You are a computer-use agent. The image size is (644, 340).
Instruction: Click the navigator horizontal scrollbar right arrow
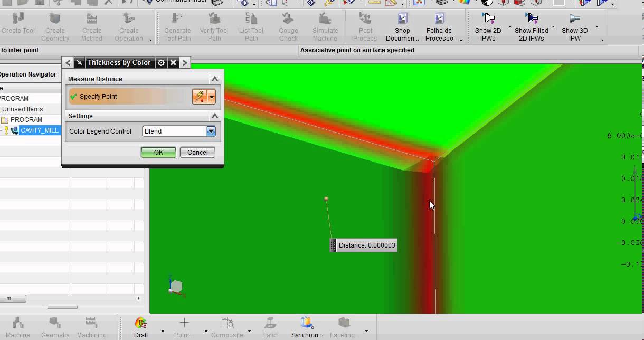click(139, 298)
